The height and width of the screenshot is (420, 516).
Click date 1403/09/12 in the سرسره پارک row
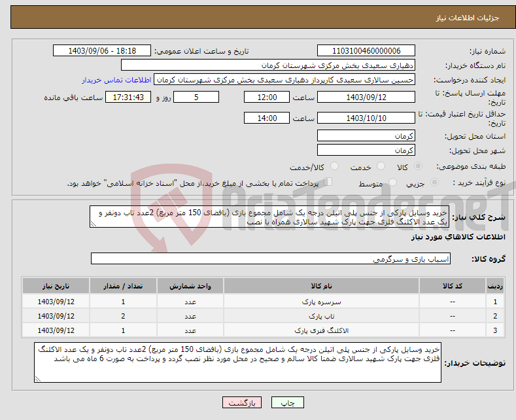[x=56, y=302]
